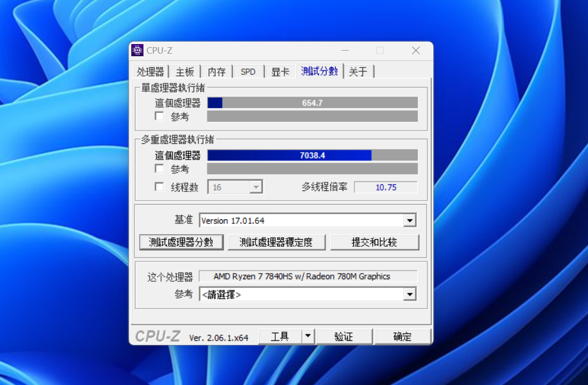Viewport: 588px width, 385px height.
Task: Enable 參考 checkbox under multi thread section
Action: [159, 168]
